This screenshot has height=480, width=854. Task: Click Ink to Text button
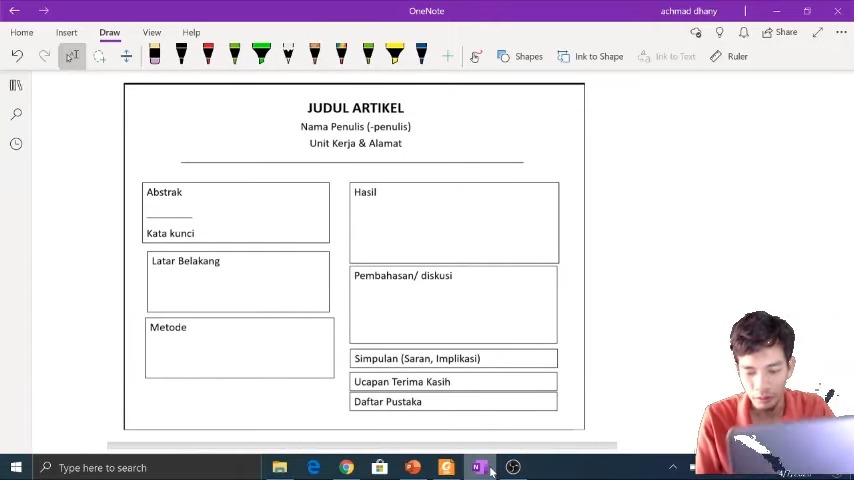666,56
